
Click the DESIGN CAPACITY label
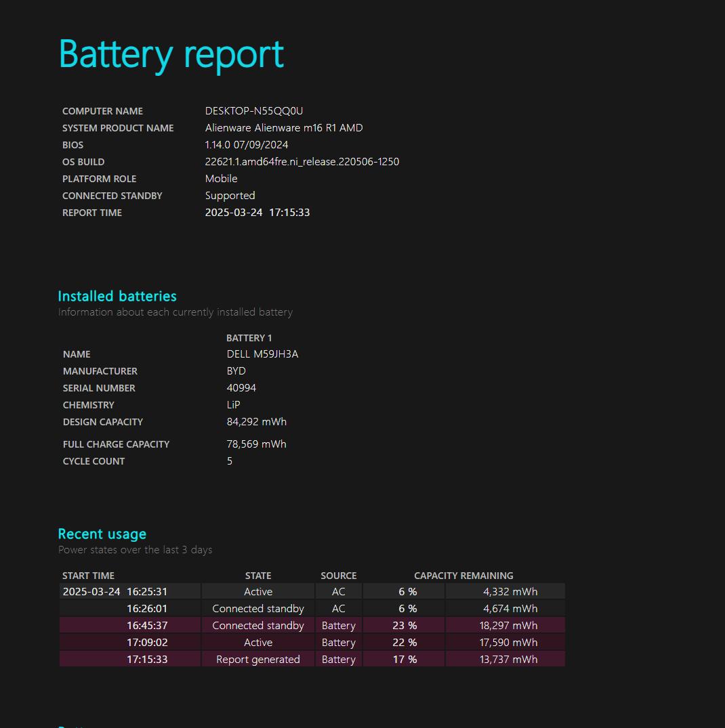point(102,422)
